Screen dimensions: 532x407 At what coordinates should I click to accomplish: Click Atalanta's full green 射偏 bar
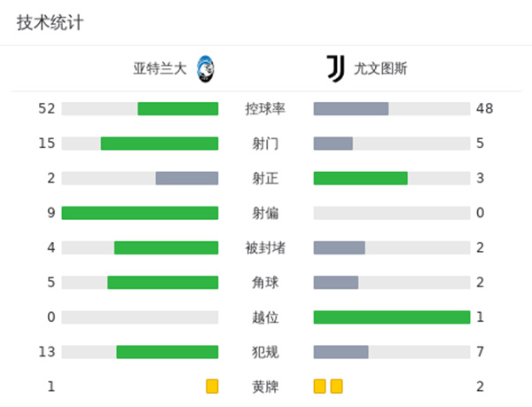tap(140, 213)
